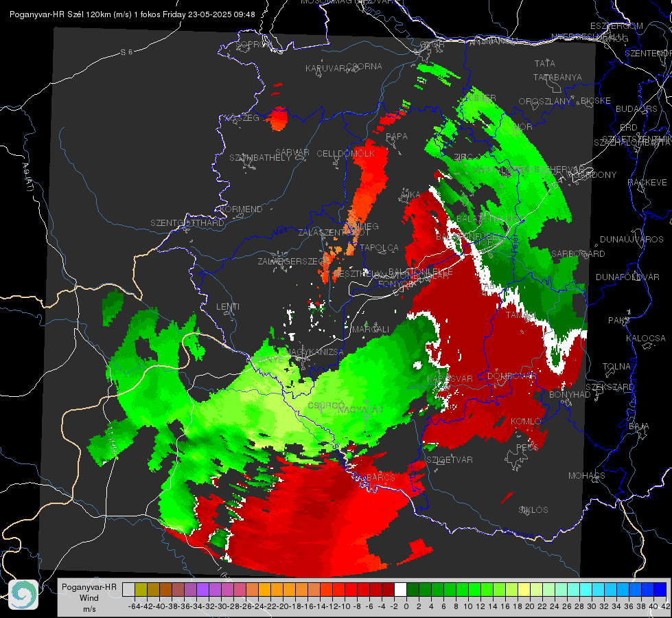
Task: Click the CSORNA label
Action: pos(364,67)
